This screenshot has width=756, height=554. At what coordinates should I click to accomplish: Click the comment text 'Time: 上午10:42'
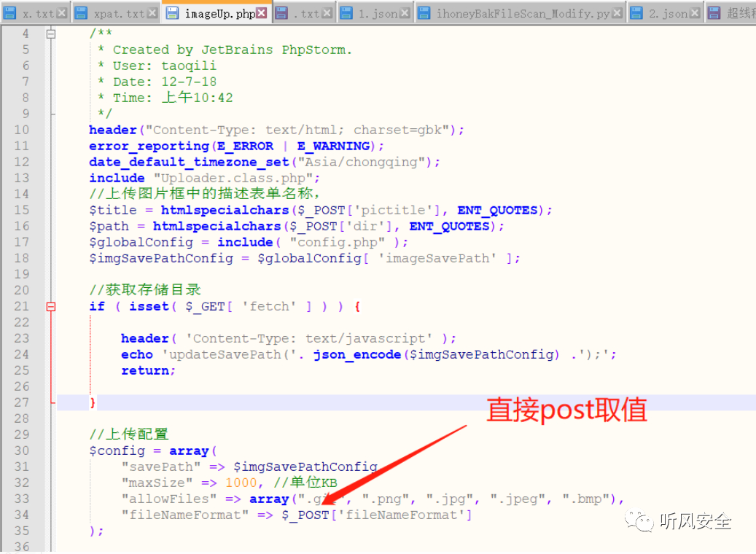[173, 98]
